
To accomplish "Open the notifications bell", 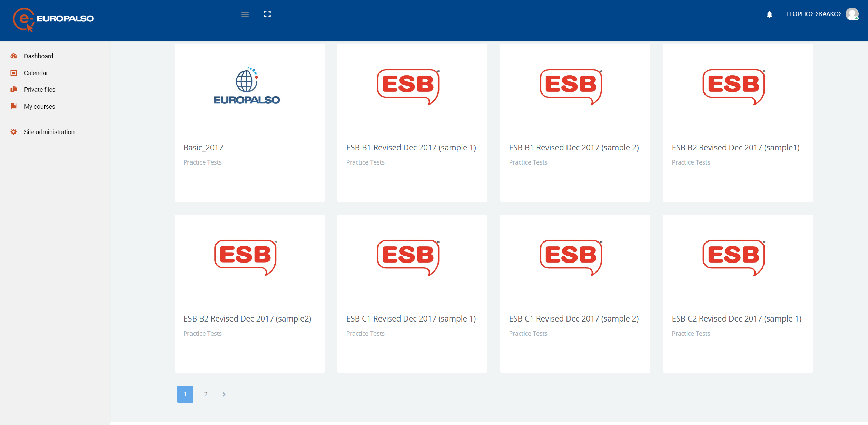I will pos(769,14).
